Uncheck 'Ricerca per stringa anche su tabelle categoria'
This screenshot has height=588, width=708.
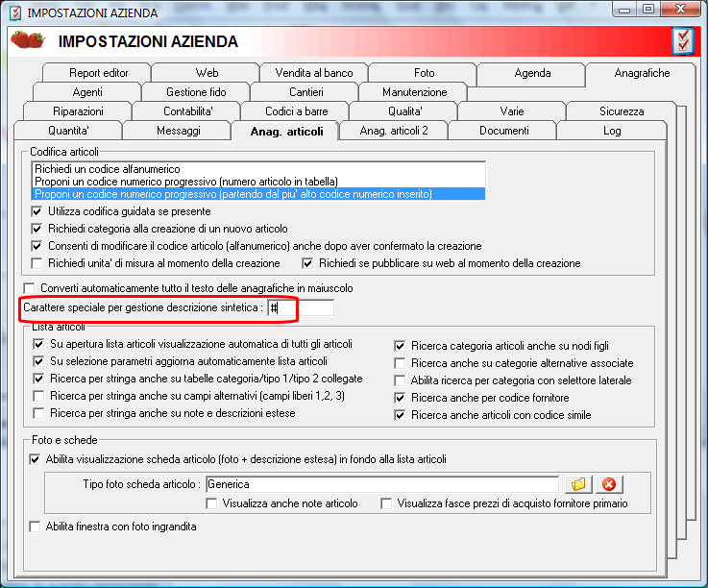point(38,379)
